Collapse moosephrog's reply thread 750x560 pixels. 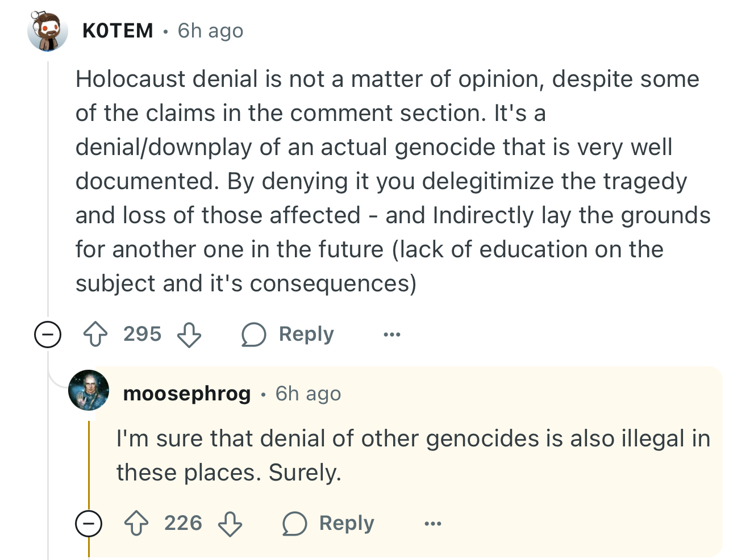(89, 524)
